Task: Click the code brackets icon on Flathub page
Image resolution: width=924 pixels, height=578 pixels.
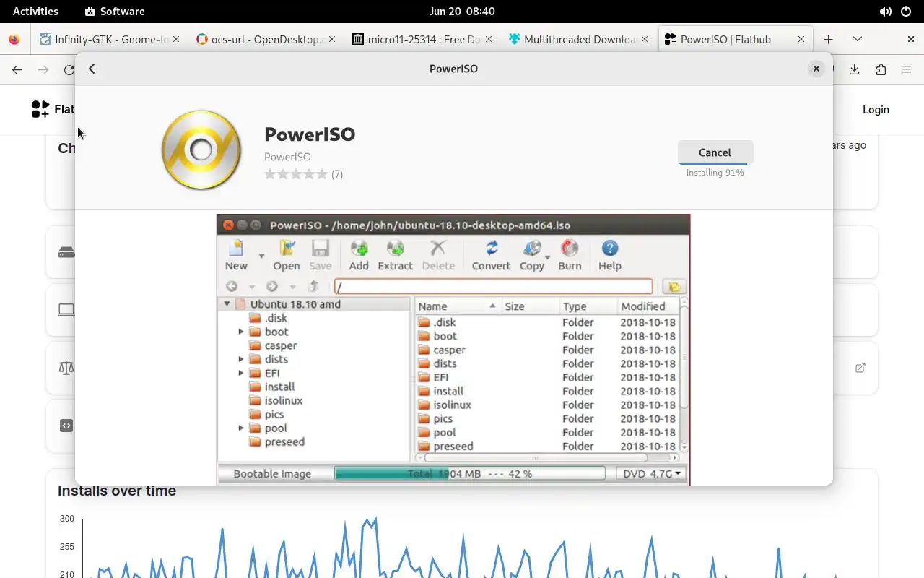Action: click(66, 426)
